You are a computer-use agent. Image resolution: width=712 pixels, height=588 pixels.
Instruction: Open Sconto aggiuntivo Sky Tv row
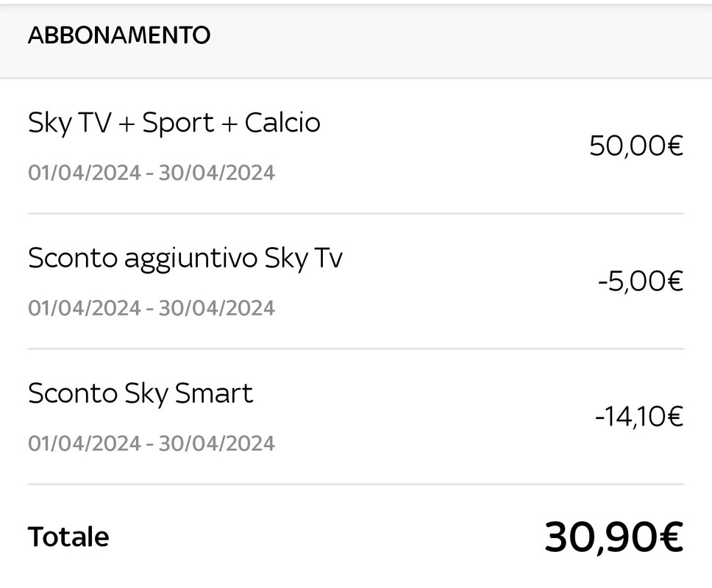(355, 282)
